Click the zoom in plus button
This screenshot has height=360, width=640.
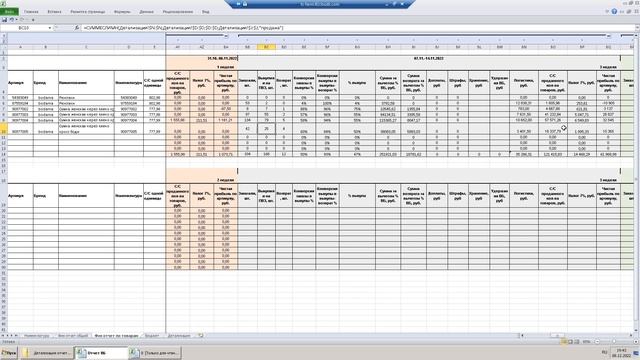636,342
